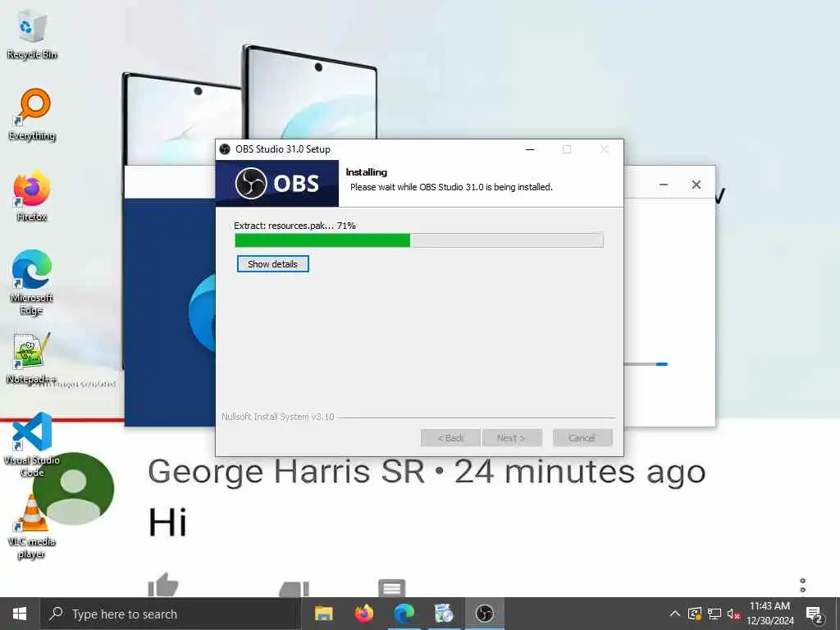Screen dimensions: 840x630
Task: Click the George Harris SR commenter name
Action: click(x=286, y=472)
